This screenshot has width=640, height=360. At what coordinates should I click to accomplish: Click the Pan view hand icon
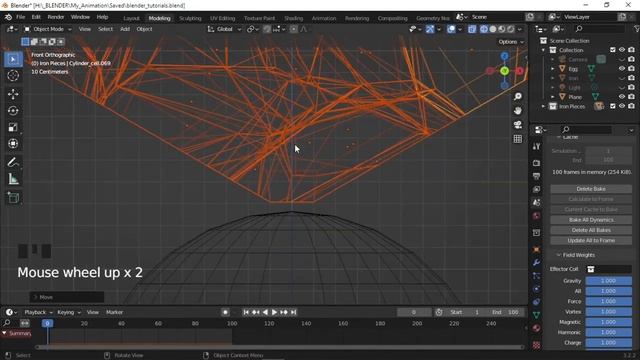pos(518,111)
